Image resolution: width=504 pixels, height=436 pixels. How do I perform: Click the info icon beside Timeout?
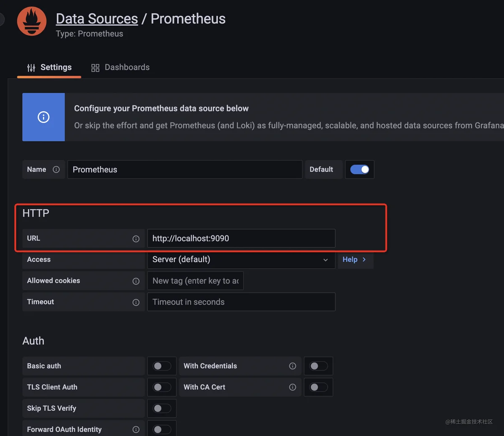(136, 302)
